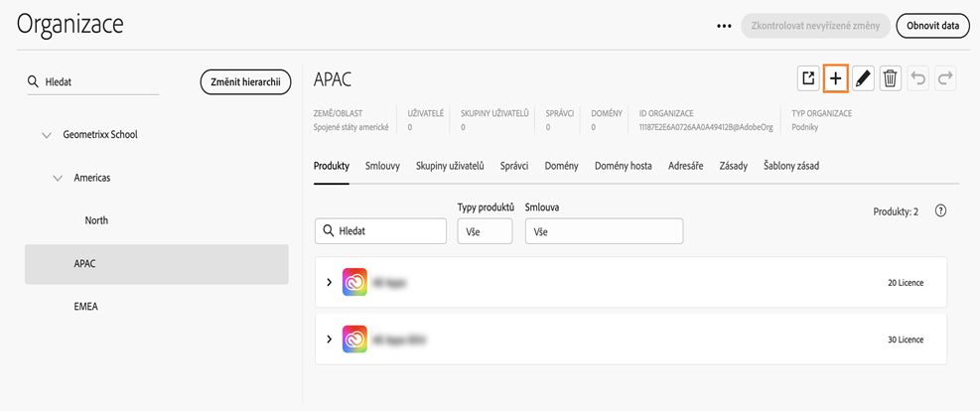
Task: Expand the product row with 20 Licence
Action: tap(330, 282)
